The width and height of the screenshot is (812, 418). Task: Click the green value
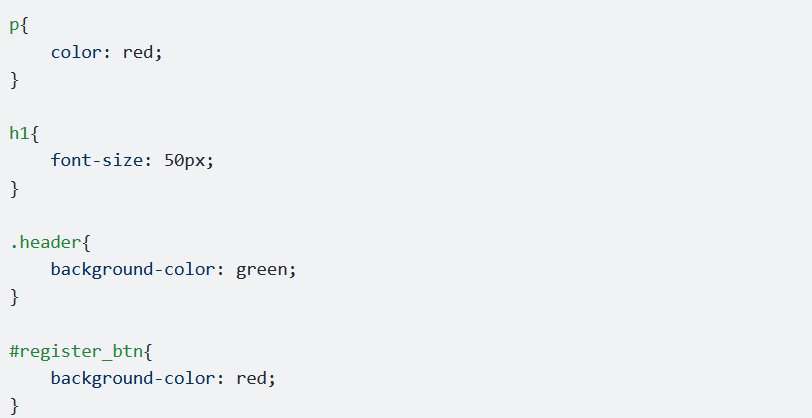pos(262,269)
